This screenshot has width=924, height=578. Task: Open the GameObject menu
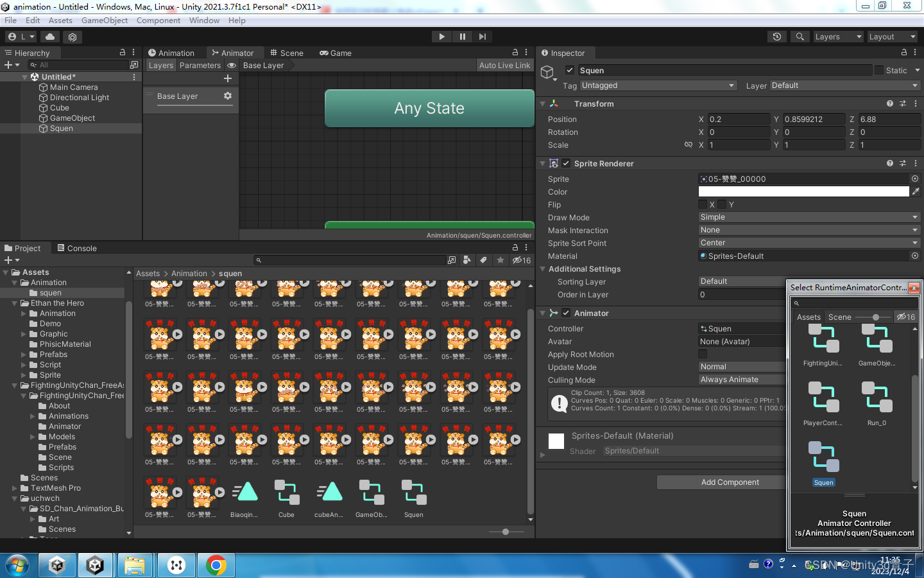point(105,21)
